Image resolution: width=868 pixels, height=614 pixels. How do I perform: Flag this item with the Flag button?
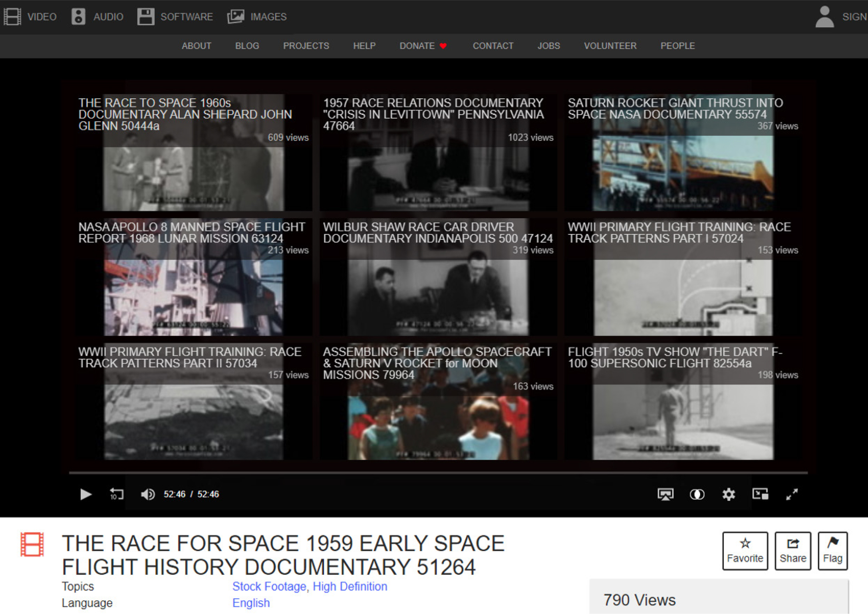click(x=832, y=551)
